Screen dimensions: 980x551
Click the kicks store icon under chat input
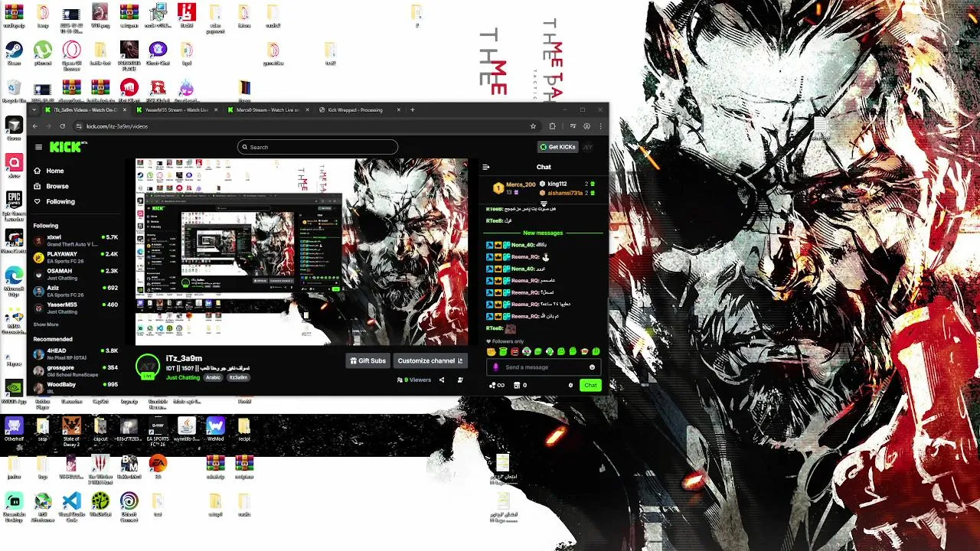[x=518, y=385]
